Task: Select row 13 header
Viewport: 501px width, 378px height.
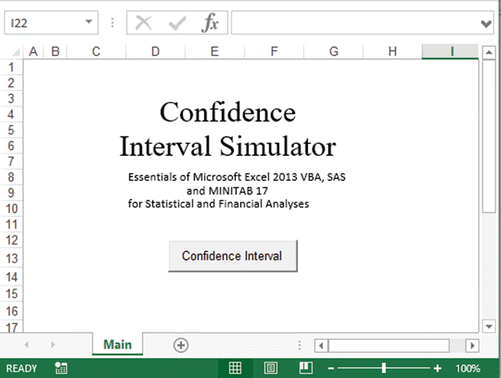Action: [x=11, y=258]
